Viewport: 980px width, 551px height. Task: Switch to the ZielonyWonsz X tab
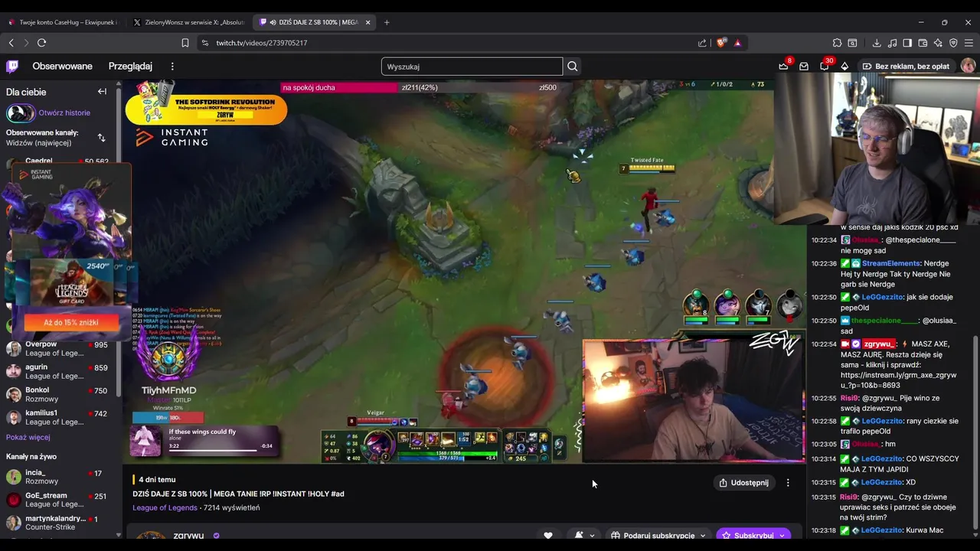tap(188, 22)
